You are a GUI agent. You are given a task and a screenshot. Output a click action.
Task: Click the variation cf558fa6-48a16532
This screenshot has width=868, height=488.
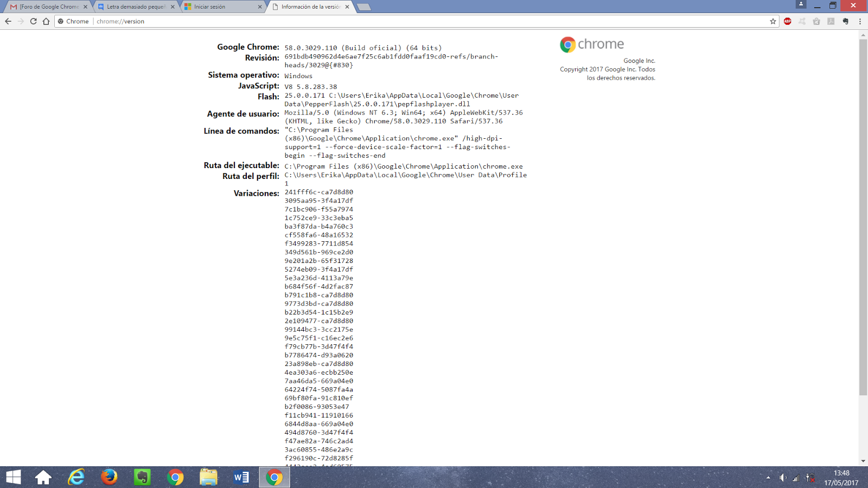pyautogui.click(x=319, y=235)
